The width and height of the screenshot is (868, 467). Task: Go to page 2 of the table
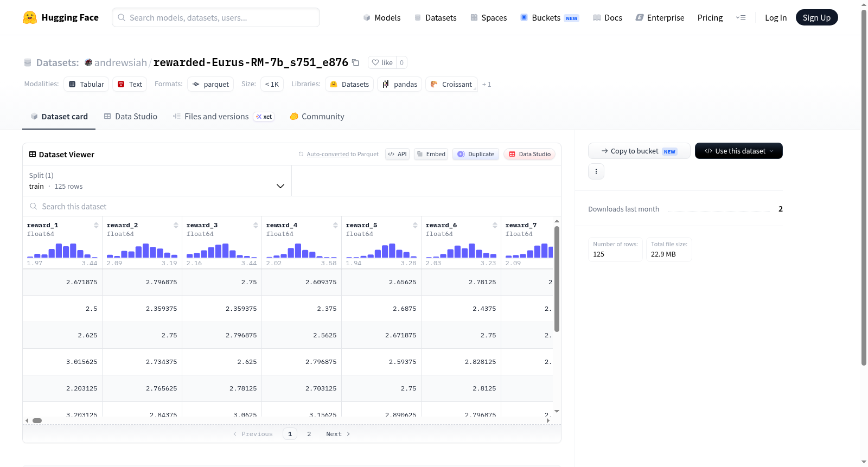(309, 434)
